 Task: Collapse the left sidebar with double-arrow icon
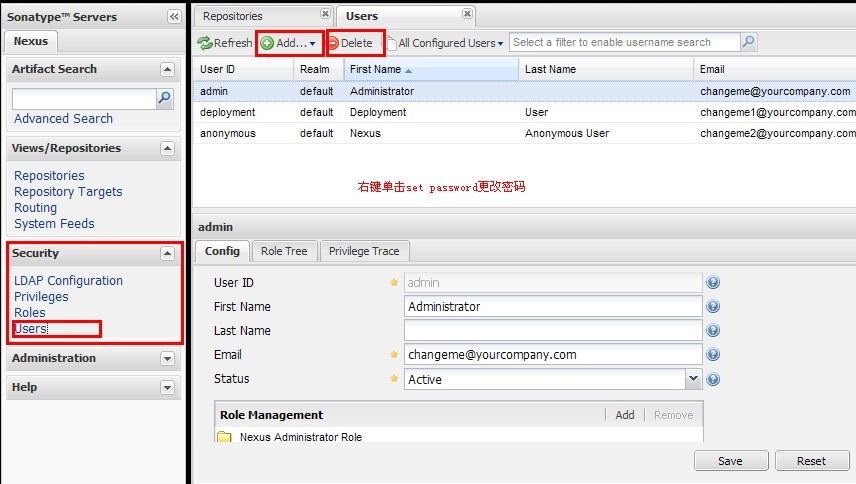point(174,17)
